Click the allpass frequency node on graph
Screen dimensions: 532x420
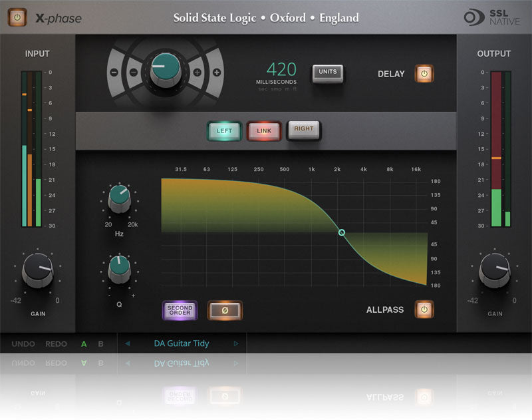(342, 232)
